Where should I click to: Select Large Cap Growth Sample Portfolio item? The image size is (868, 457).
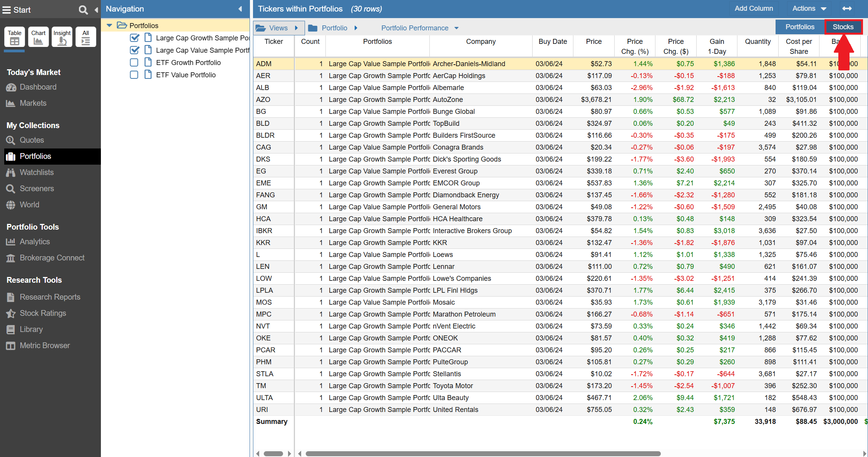203,38
